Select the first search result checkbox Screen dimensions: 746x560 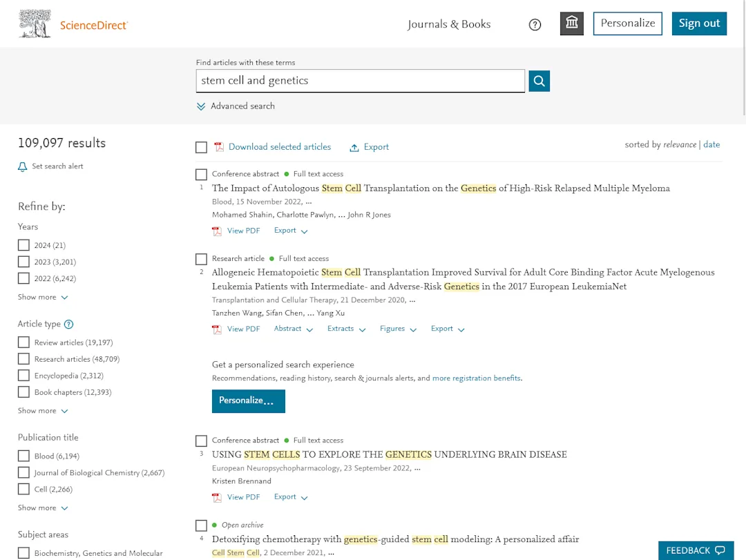point(201,174)
